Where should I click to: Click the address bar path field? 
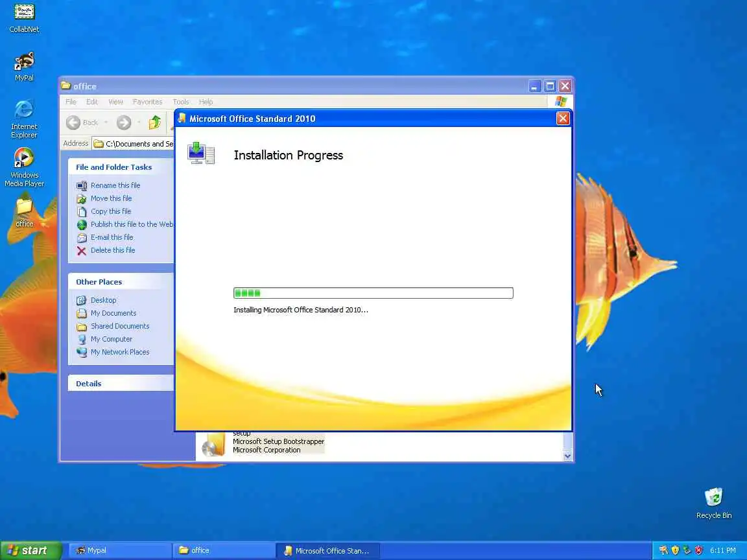coord(134,144)
